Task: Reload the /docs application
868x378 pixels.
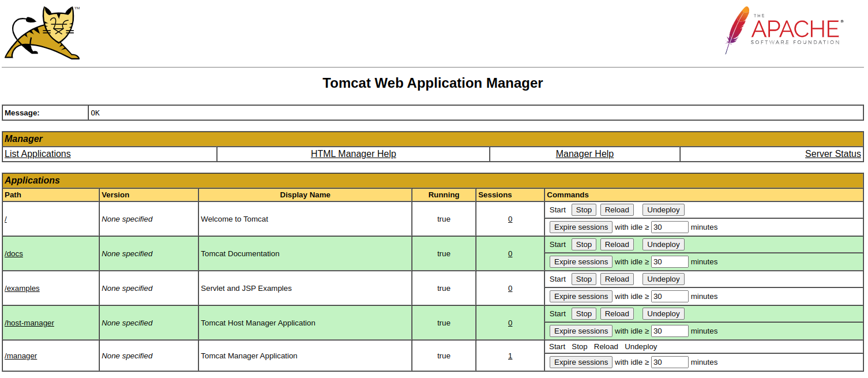Action: point(617,245)
